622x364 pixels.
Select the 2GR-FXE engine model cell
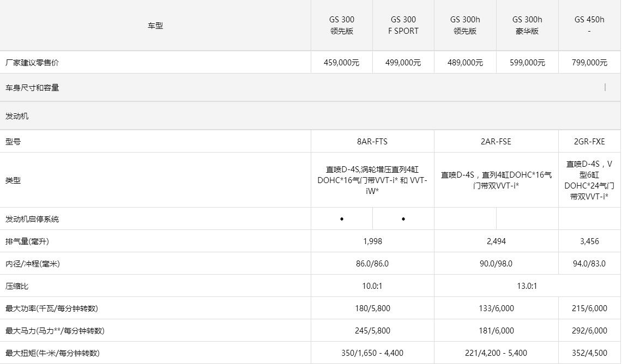(589, 142)
